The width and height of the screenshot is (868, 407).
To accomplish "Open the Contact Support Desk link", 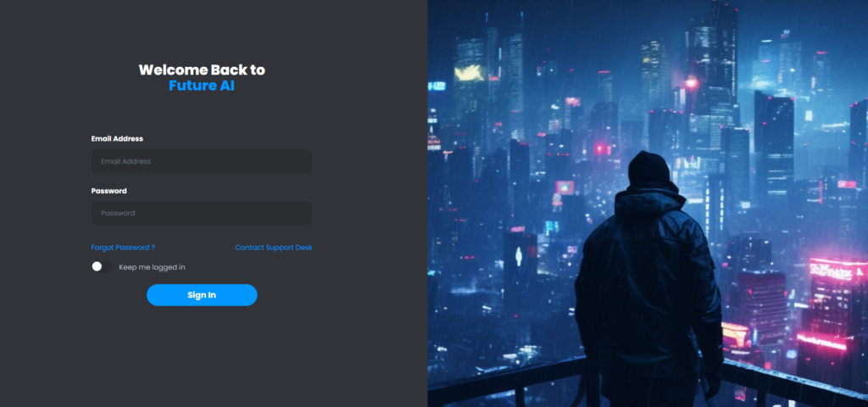I will [x=274, y=248].
